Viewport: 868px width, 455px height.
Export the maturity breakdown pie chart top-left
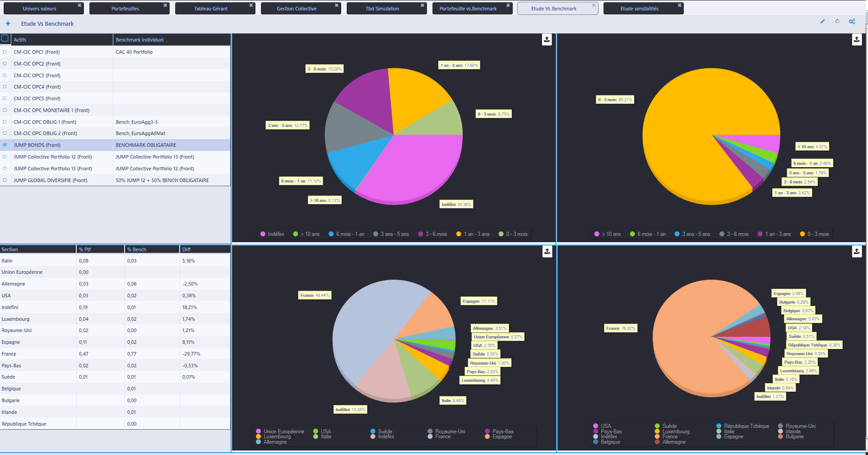coord(547,40)
